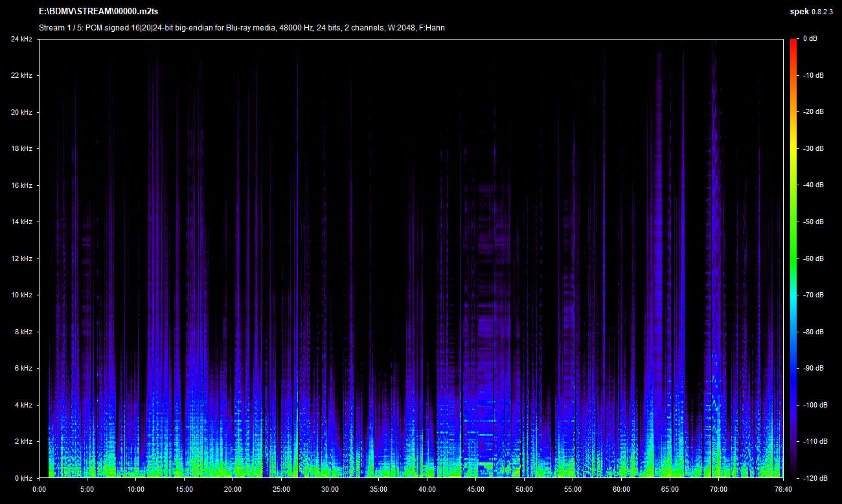
Task: Click the -60 dB label on the legend
Action: point(808,258)
